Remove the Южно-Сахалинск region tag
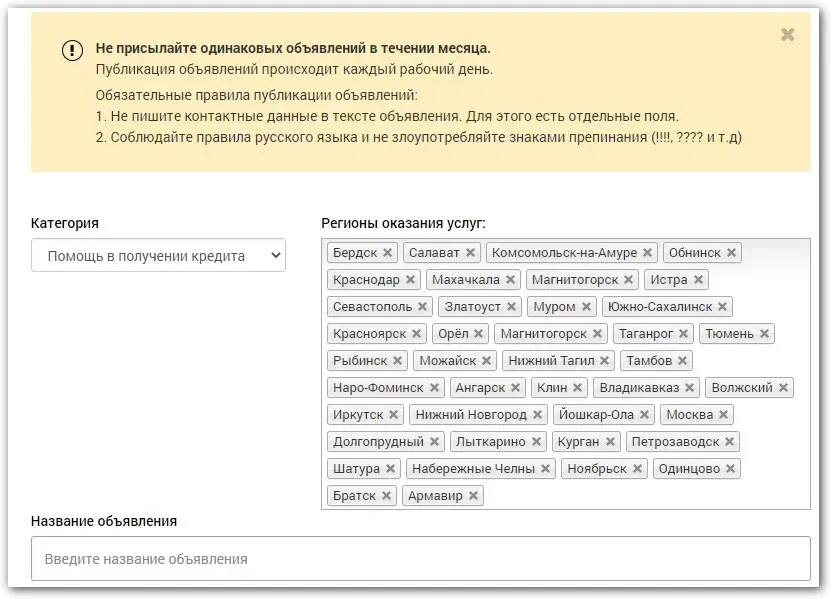Image resolution: width=831 pixels, height=599 pixels. 723,307
